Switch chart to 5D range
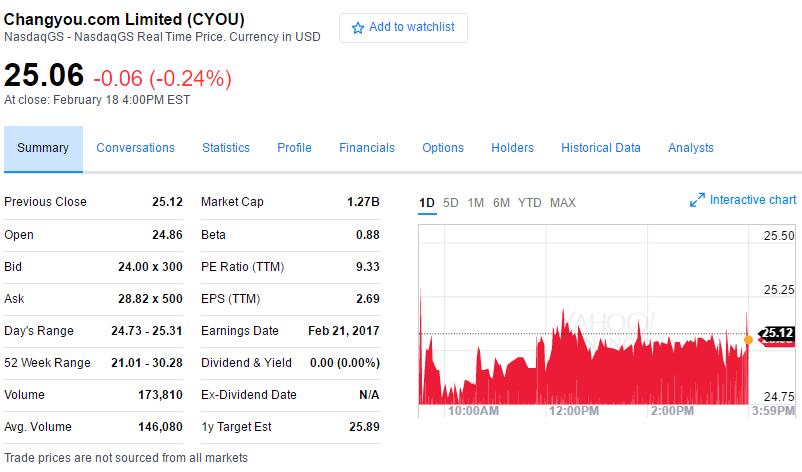The width and height of the screenshot is (802, 472). 451,203
